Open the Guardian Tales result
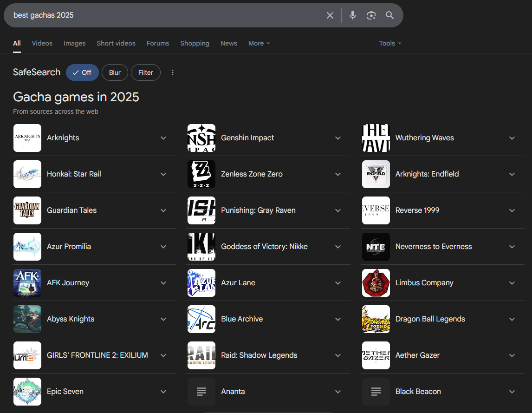This screenshot has width=532, height=413. (71, 210)
